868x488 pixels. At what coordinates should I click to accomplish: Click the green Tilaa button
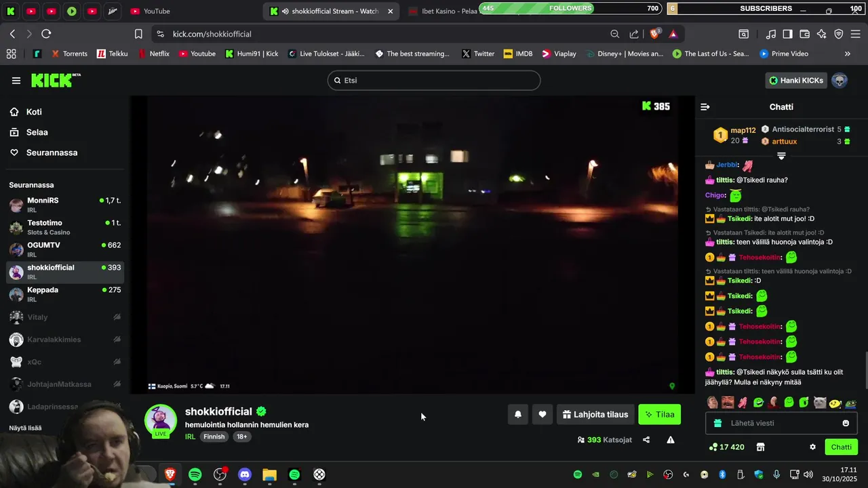659,414
